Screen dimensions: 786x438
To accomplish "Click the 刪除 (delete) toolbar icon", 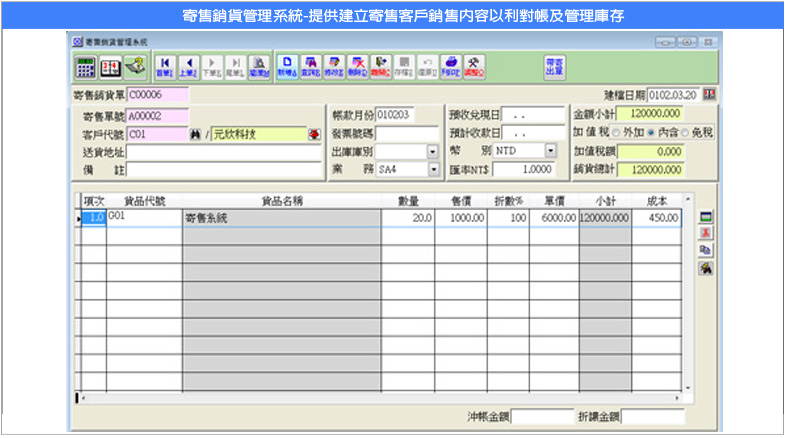I will point(357,67).
